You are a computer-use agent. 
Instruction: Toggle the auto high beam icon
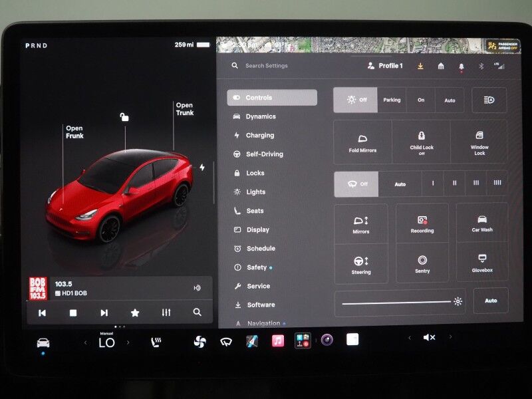(489, 100)
